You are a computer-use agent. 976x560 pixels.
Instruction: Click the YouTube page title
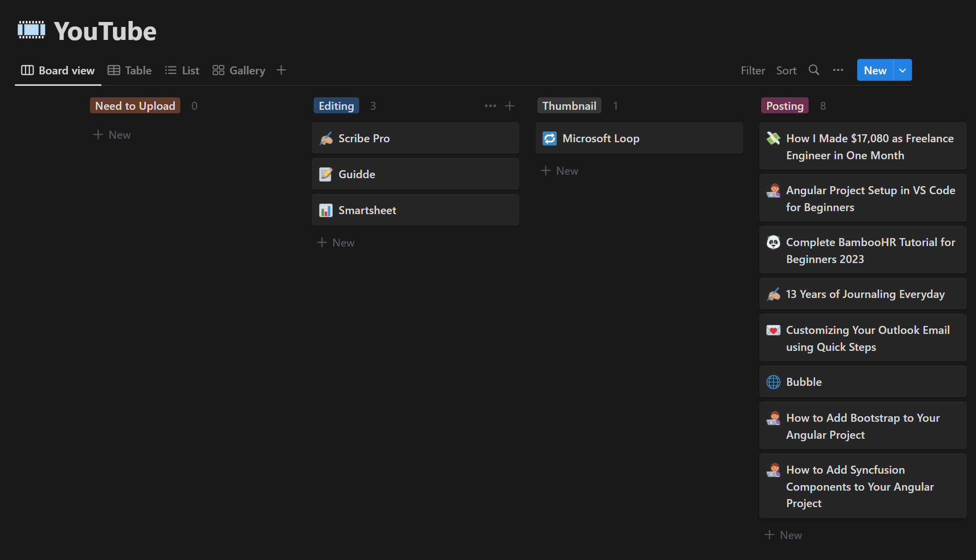click(x=105, y=31)
